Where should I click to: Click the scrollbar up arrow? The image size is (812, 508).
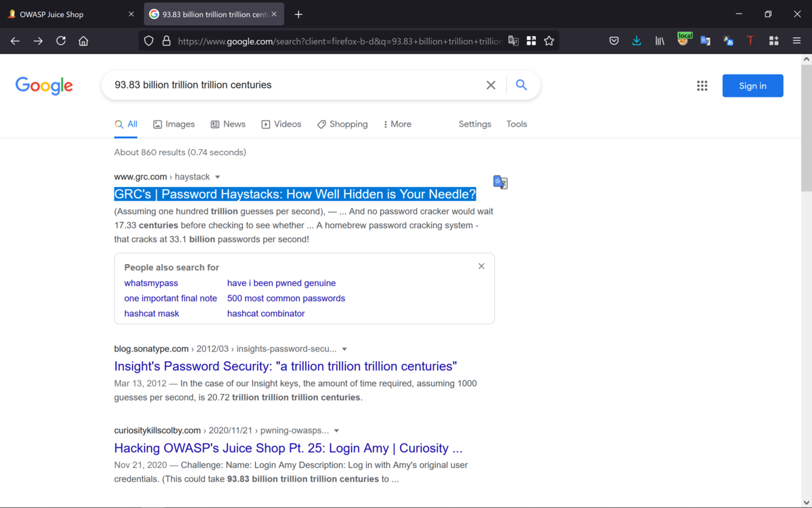[x=806, y=60]
